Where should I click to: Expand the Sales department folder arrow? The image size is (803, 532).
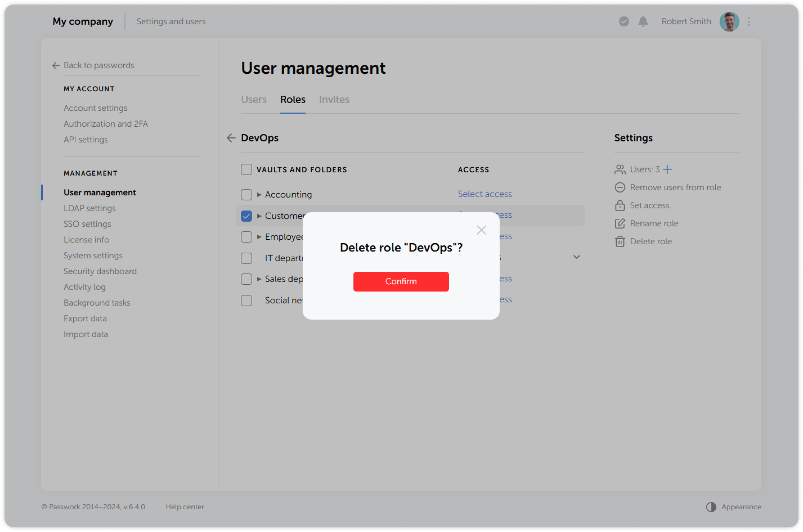(259, 279)
